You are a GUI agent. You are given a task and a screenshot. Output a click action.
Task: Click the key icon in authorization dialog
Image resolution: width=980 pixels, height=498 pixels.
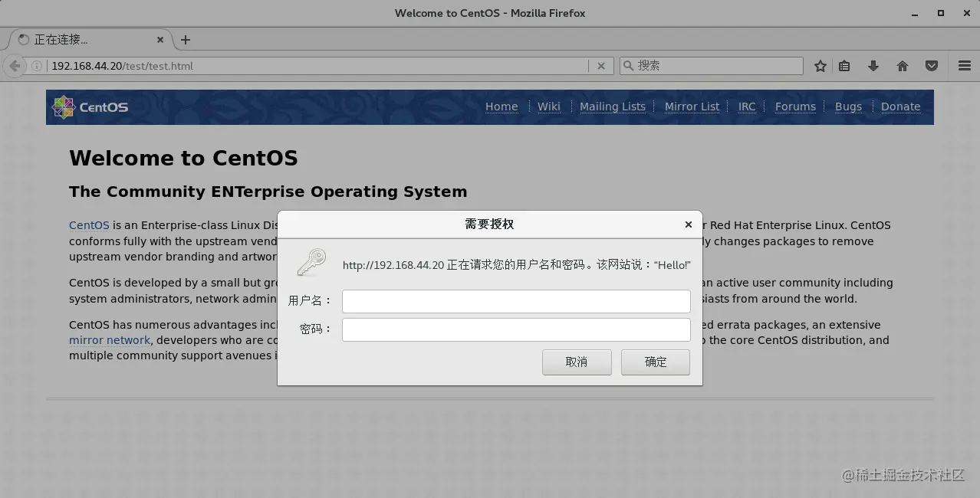(x=311, y=263)
